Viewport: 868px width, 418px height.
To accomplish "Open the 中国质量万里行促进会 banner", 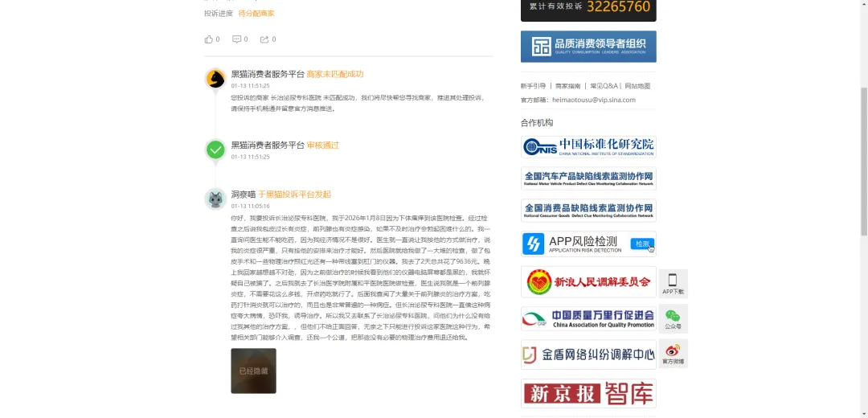I will click(x=588, y=318).
